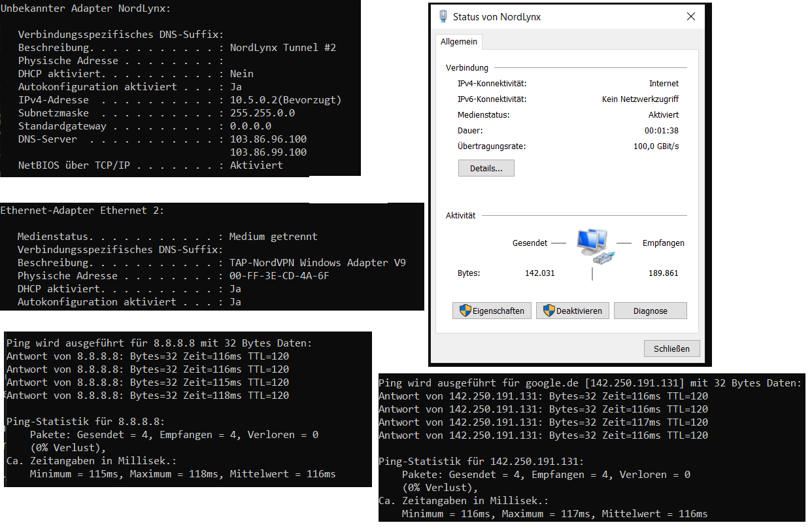
Task: Click the Verbindung section label
Action: [x=467, y=68]
